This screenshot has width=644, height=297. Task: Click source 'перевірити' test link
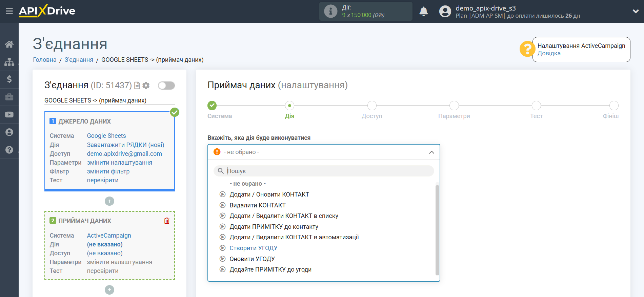coord(103,180)
